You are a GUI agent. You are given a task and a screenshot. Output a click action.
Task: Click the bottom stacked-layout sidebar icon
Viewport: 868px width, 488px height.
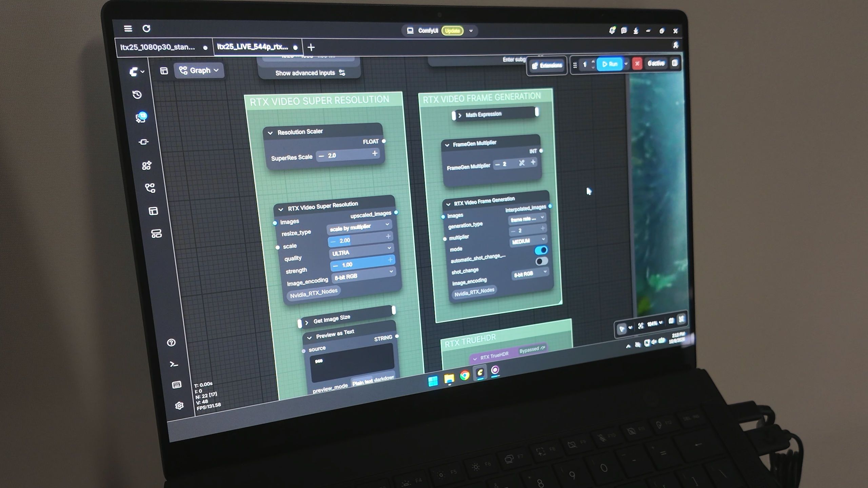(156, 234)
